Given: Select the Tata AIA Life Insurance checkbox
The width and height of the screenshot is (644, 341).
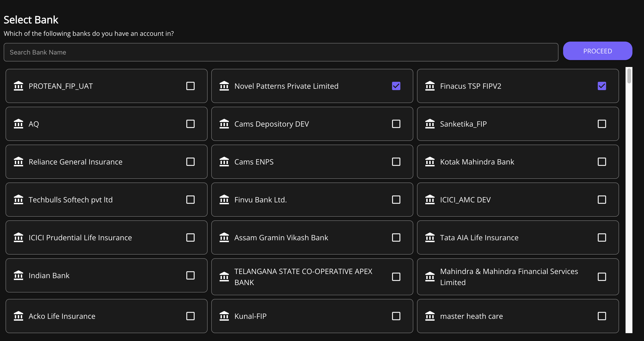Looking at the screenshot, I should coord(602,237).
